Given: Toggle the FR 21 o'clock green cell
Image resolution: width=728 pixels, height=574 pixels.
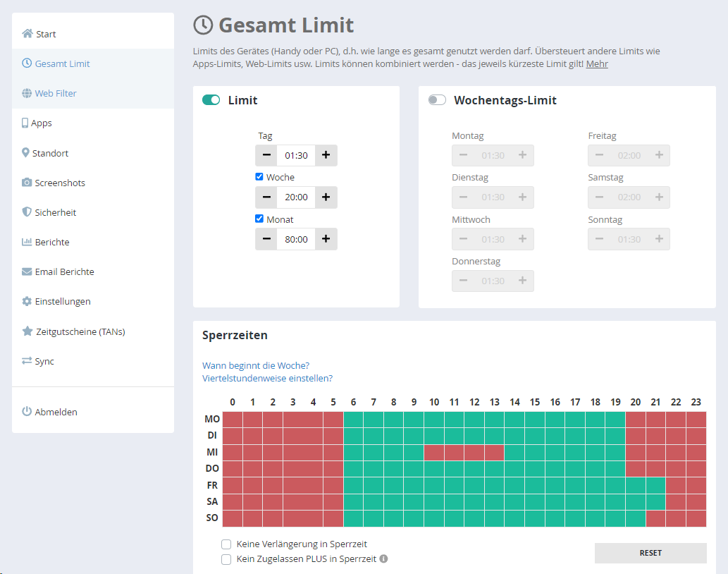Looking at the screenshot, I should pos(655,485).
